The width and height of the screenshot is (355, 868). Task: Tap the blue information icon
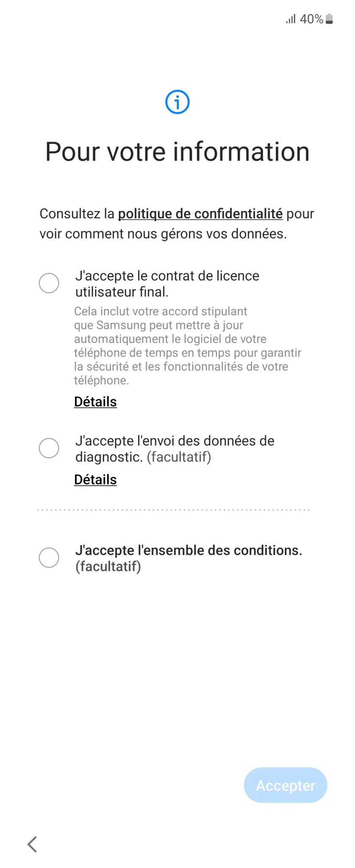pyautogui.click(x=177, y=102)
